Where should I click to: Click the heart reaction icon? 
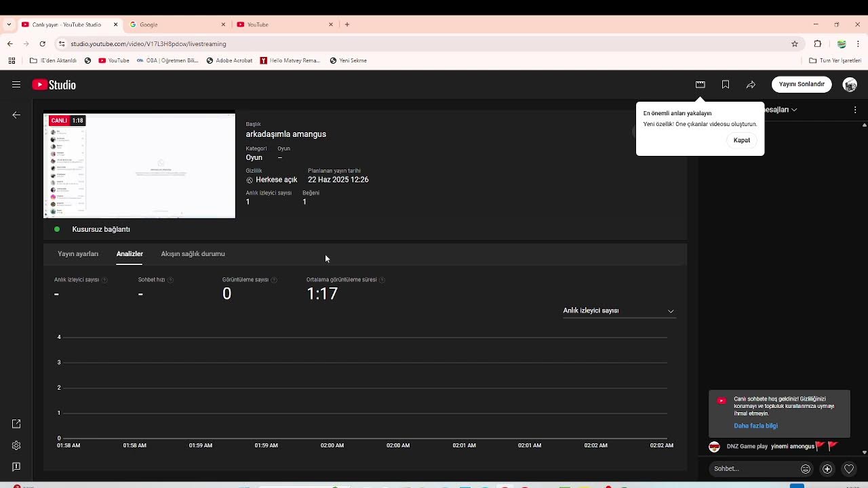click(849, 469)
